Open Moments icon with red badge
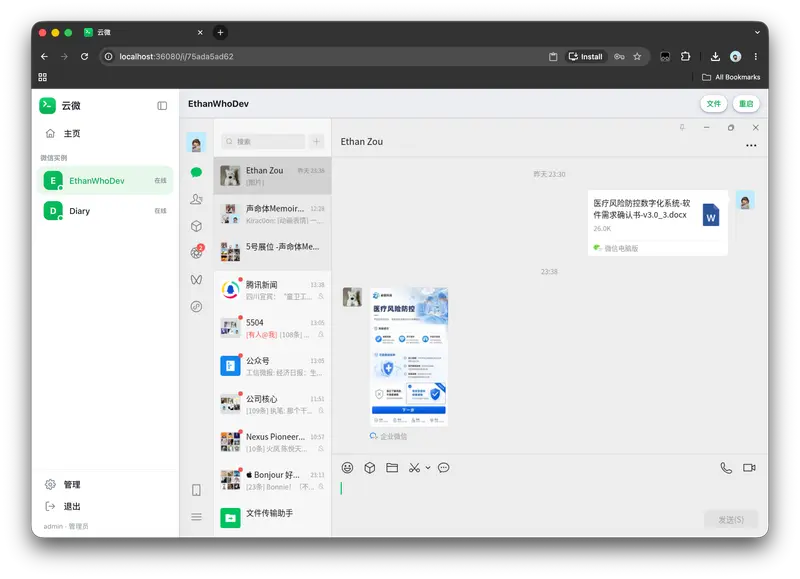The image size is (800, 579). (x=197, y=252)
